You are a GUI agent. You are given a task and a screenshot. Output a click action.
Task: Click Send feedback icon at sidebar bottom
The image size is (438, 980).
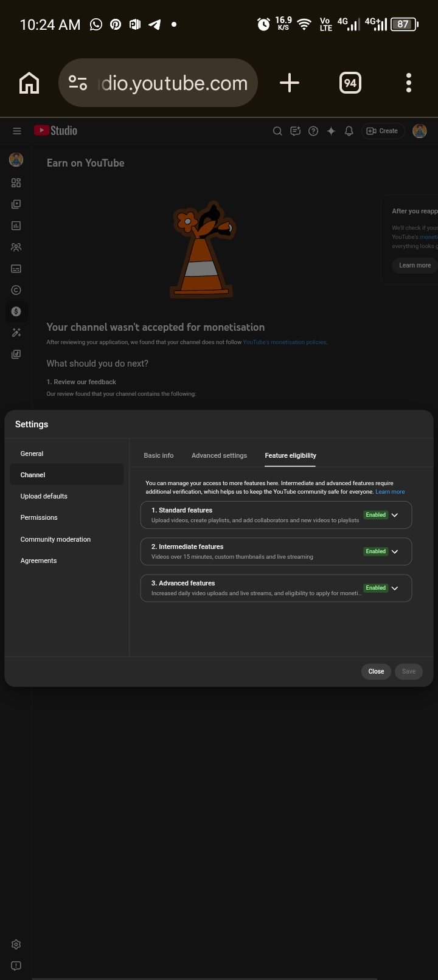[x=16, y=965]
